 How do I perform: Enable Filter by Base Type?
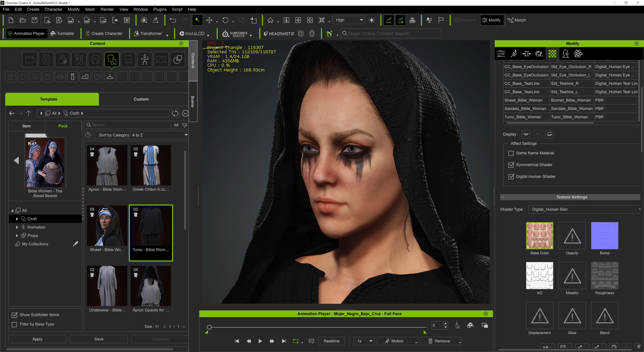[14, 324]
